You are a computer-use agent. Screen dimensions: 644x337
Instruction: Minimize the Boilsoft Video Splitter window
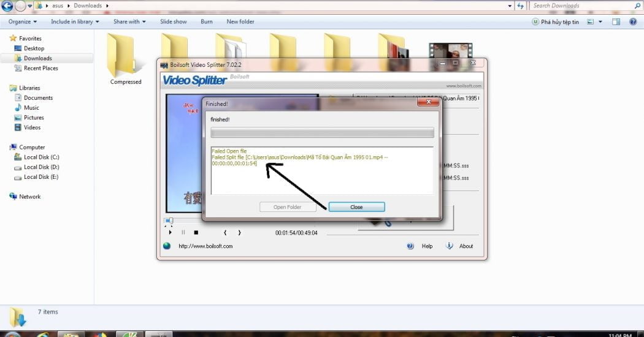click(442, 62)
